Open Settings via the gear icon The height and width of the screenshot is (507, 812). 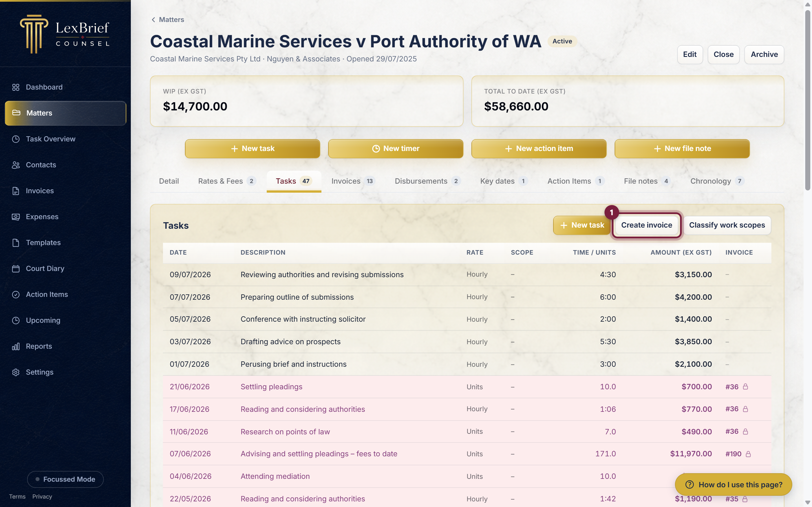pyautogui.click(x=16, y=372)
